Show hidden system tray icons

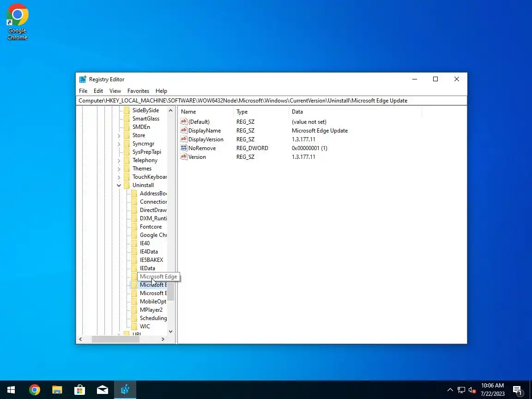click(450, 390)
